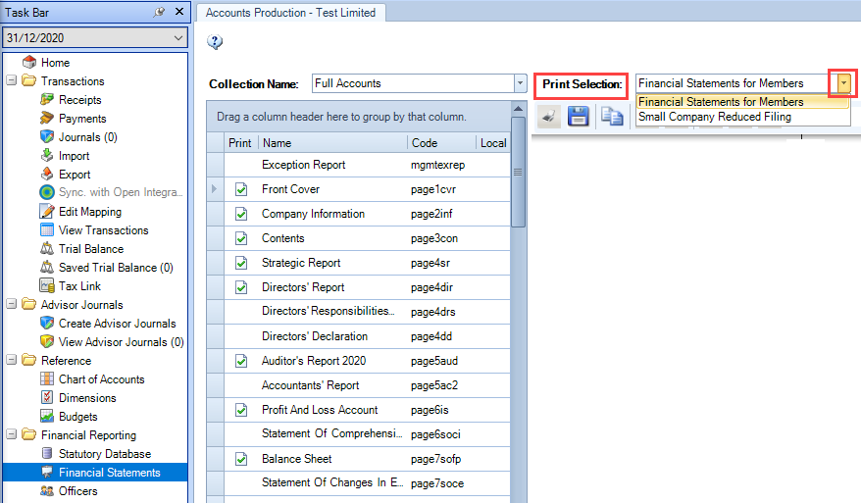Screen dimensions: 861x504
Task: Select the Statement Of Changes In Equity row
Action: click(x=359, y=483)
